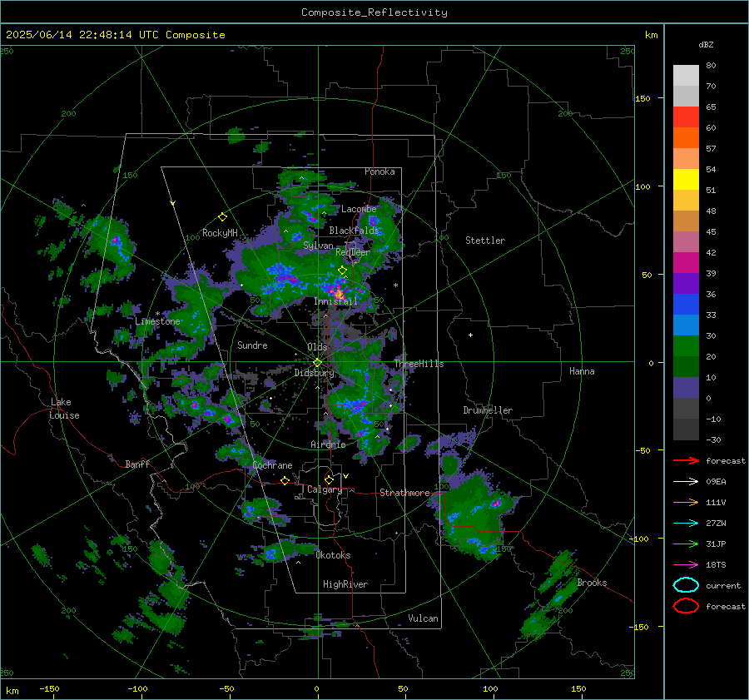
Task: Pick the purple 39 dBZ color swatch
Action: [686, 283]
